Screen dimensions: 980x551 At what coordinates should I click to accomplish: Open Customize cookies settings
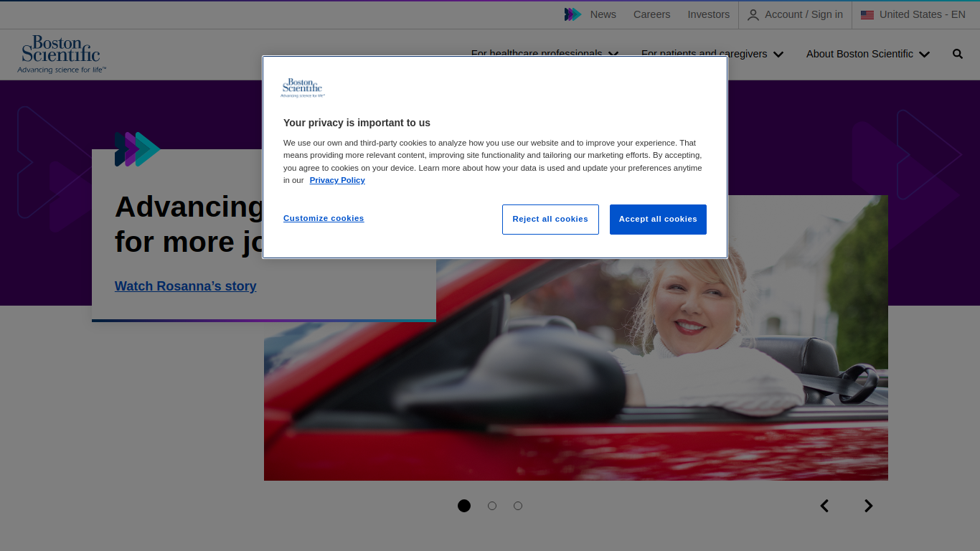click(x=324, y=218)
